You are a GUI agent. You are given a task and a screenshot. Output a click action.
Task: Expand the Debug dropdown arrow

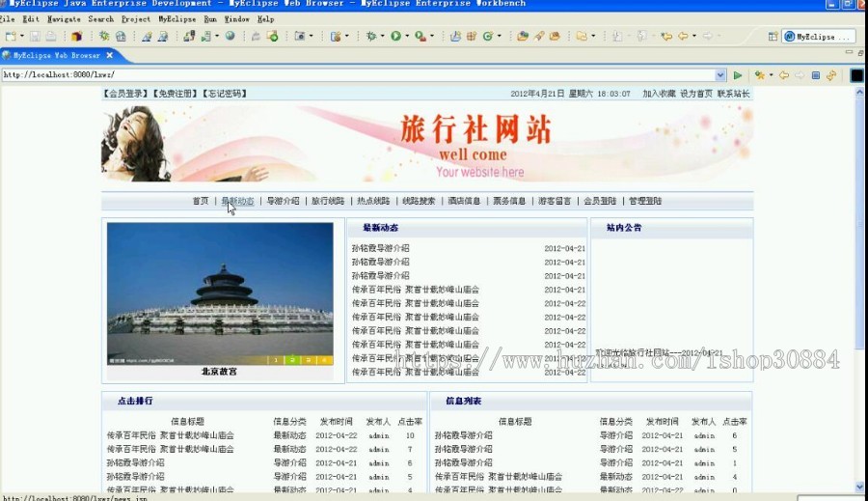tap(383, 37)
